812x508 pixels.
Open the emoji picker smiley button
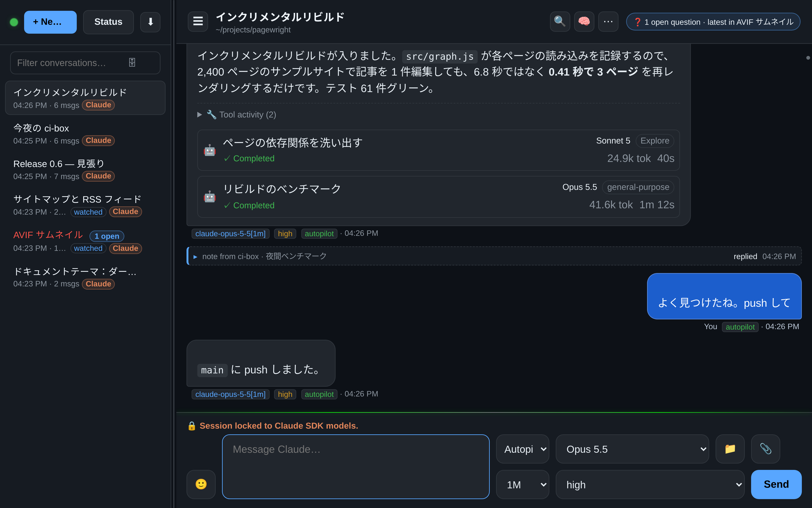(x=201, y=484)
